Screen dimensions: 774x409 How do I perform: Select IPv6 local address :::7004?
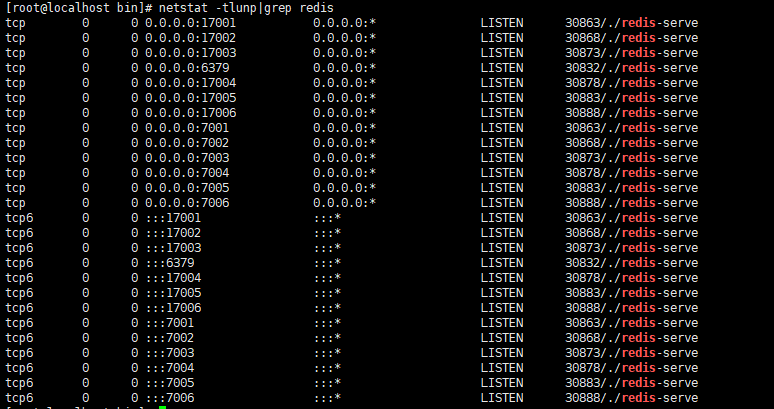click(x=170, y=368)
